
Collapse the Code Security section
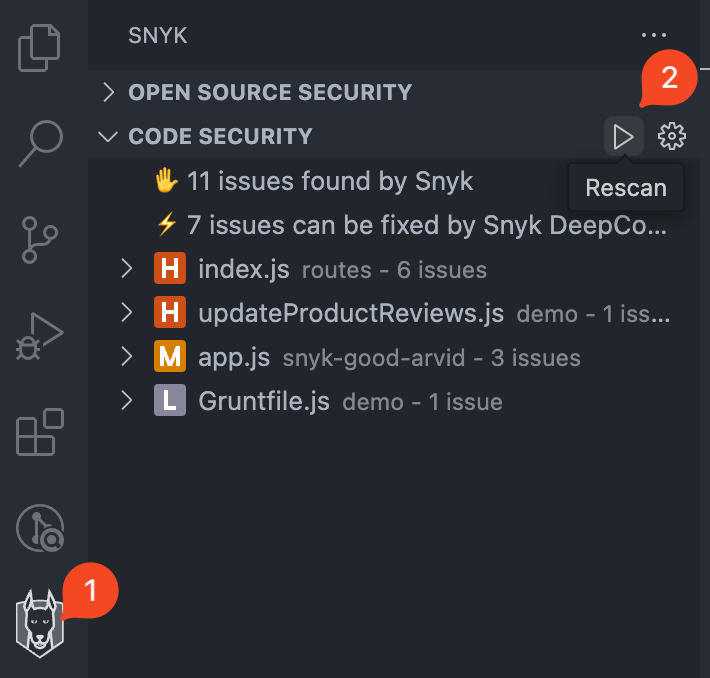click(x=108, y=136)
